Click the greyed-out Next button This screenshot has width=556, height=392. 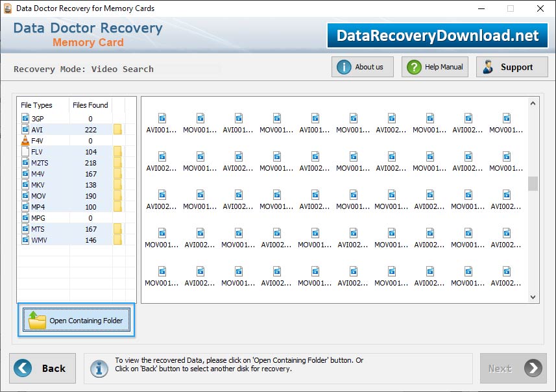[x=513, y=368]
